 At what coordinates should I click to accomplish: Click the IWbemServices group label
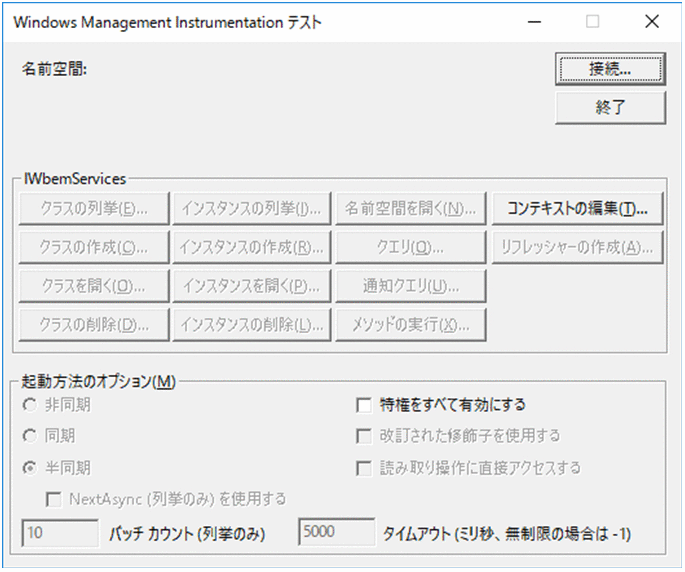click(75, 179)
